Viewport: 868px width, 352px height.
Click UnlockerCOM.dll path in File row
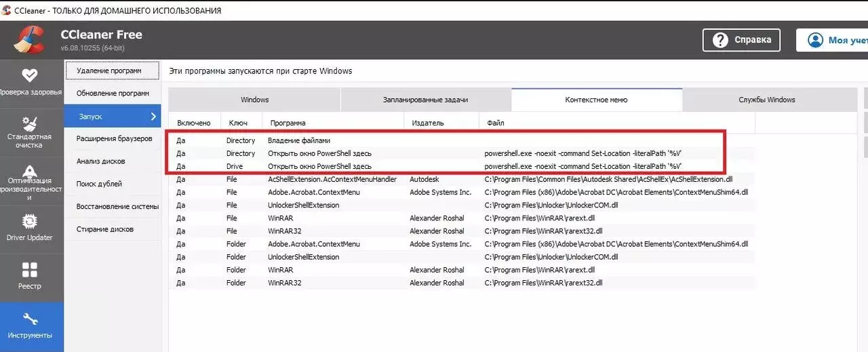551,205
